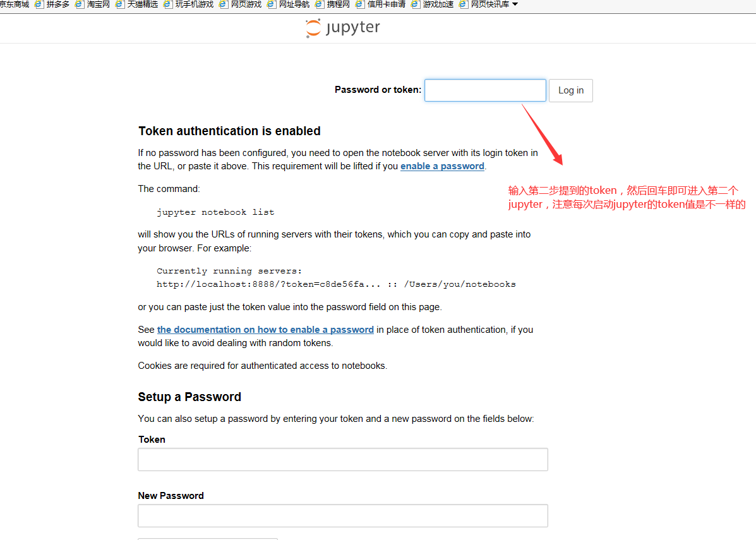Open the 信用卡申请 bookmark

pyautogui.click(x=380, y=4)
